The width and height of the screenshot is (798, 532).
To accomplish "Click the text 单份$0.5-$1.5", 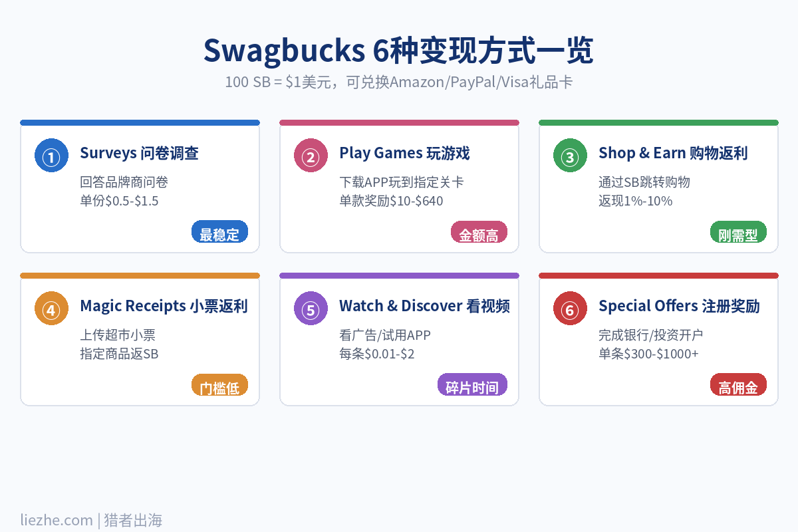I will (119, 201).
